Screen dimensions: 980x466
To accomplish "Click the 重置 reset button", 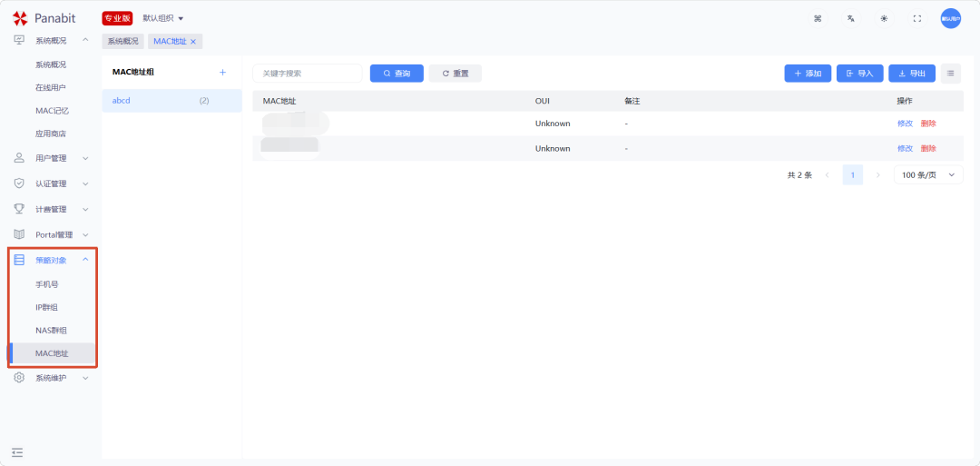I will 455,74.
